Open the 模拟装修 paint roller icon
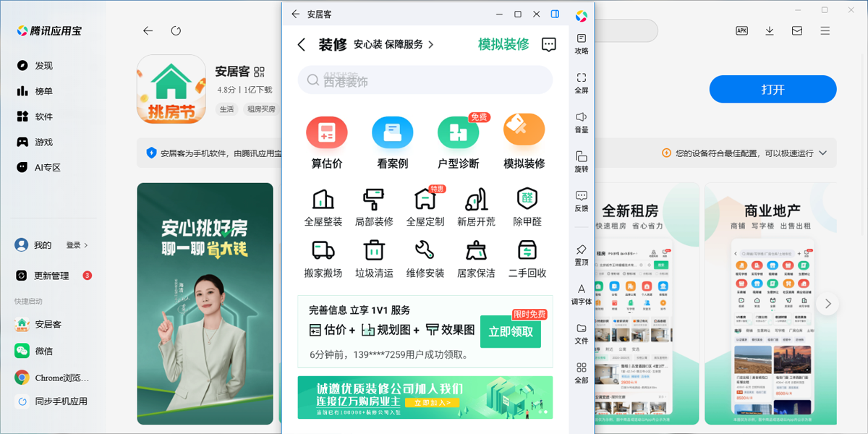Screen dimensions: 868x434 tap(524, 131)
